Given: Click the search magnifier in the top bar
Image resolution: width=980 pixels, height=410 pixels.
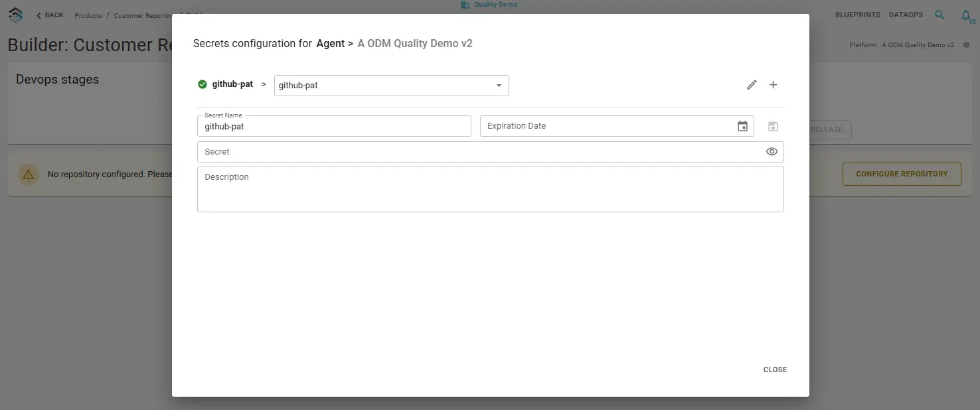Looking at the screenshot, I should click(x=939, y=14).
